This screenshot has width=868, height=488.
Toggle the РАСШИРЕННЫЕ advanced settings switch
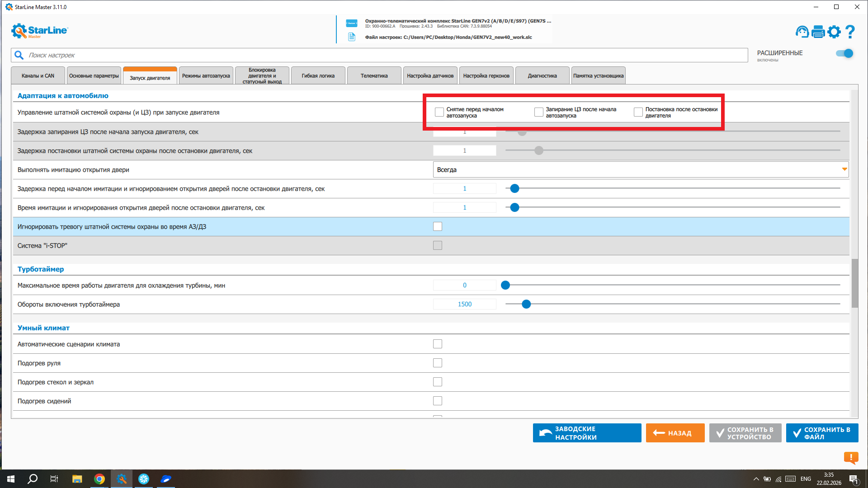point(844,53)
